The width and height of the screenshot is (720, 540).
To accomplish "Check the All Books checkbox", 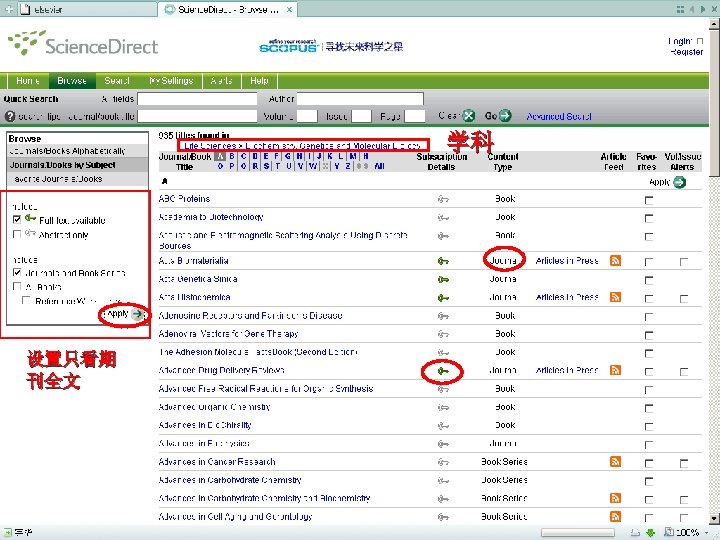I will (x=17, y=286).
